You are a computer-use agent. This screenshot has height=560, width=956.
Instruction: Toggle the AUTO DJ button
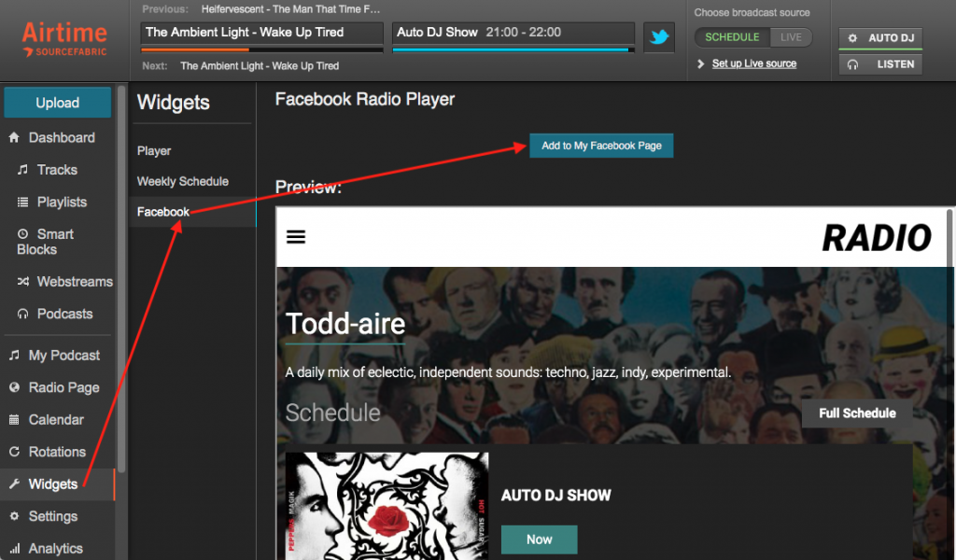click(880, 38)
